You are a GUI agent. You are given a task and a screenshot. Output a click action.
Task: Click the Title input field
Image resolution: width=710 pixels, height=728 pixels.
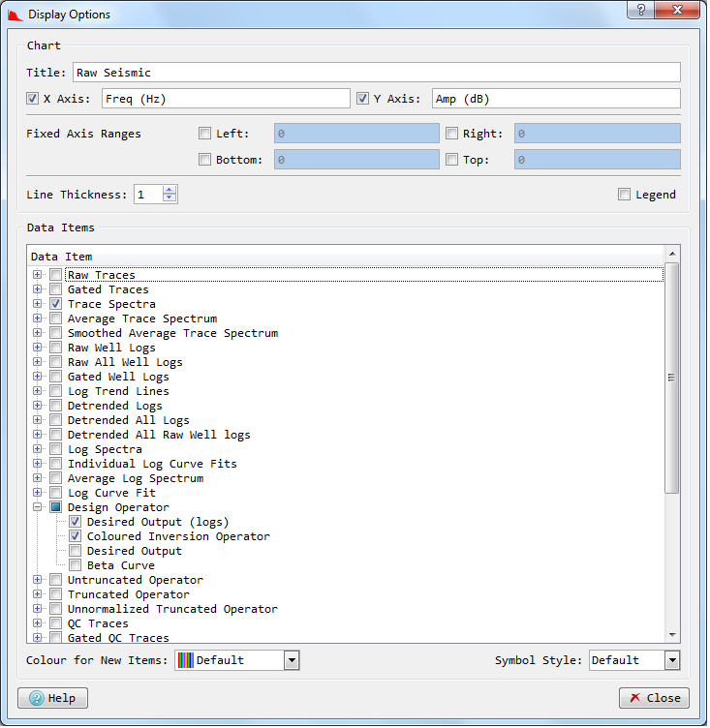point(378,73)
